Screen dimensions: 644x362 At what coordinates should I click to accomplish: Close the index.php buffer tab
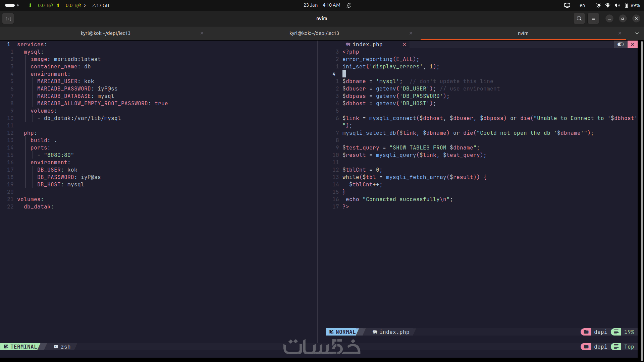point(405,44)
